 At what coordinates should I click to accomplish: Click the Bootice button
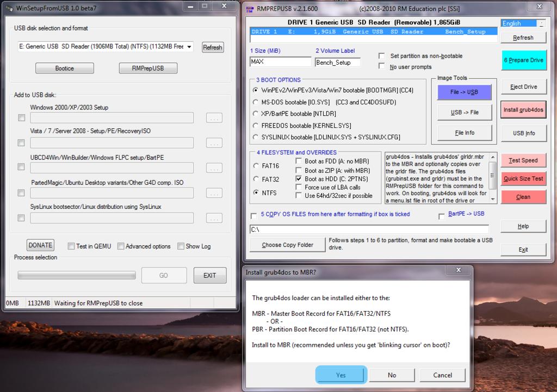tap(64, 69)
